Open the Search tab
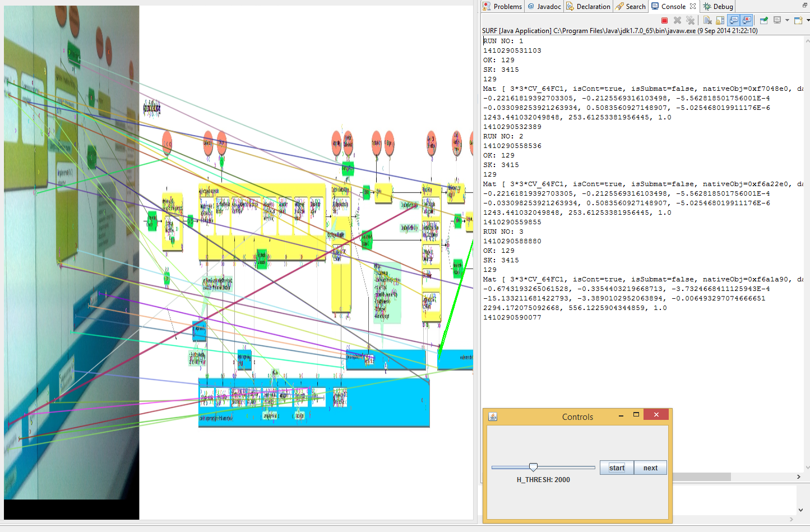810x532 pixels. (631, 6)
